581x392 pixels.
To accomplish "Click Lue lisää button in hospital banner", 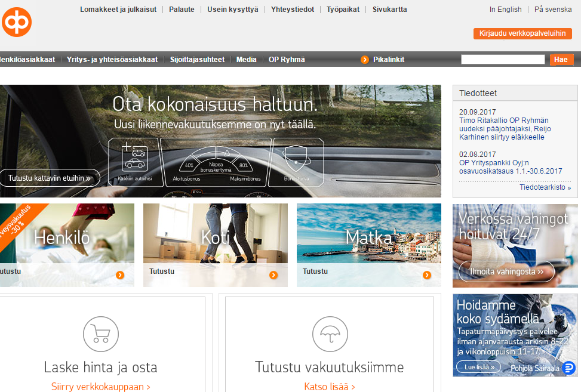I will tap(478, 367).
